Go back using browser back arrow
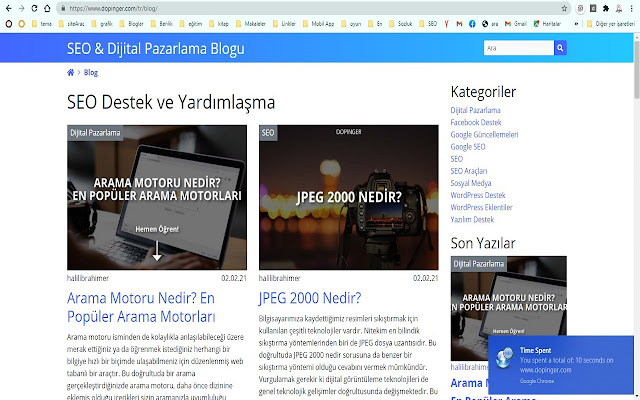640x400 pixels. [9, 7]
